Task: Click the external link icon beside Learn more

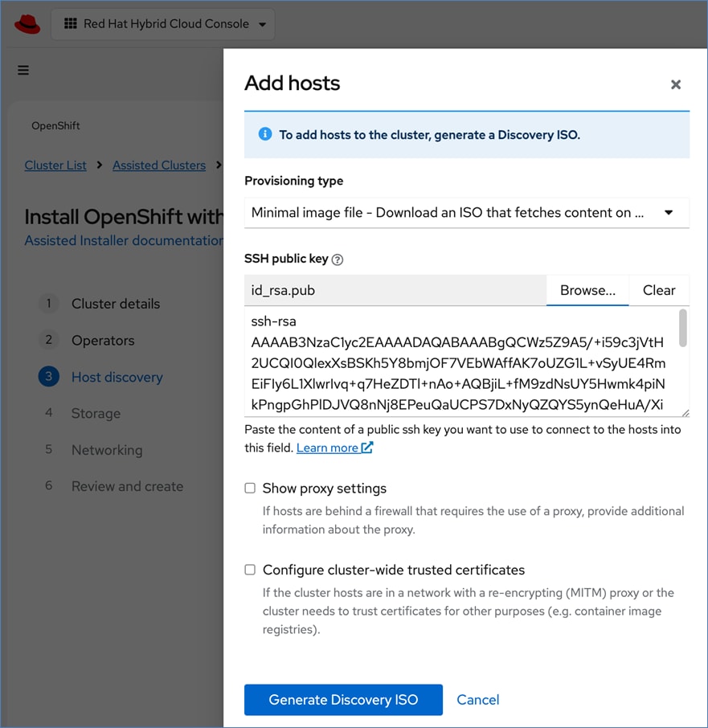Action: (367, 448)
